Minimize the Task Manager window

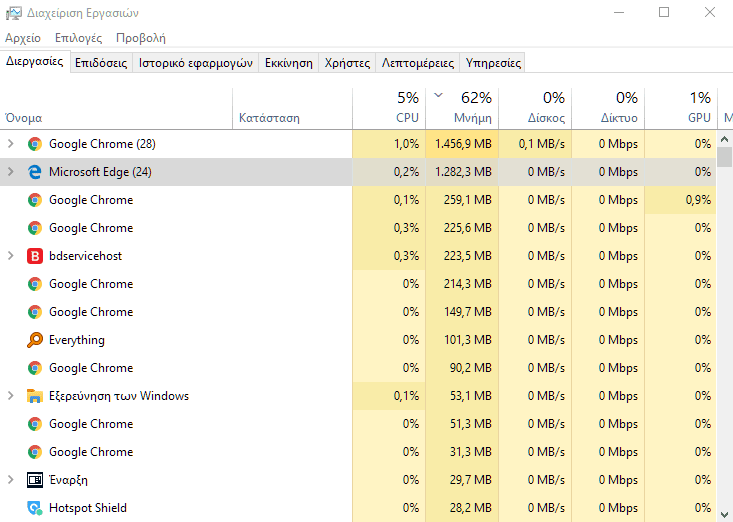[x=619, y=13]
